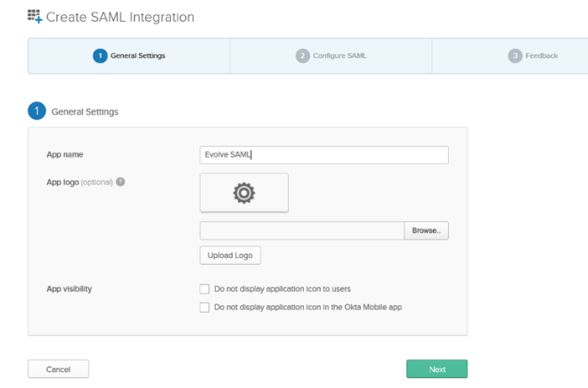Click the step 1 number circle in wizard
This screenshot has width=588, height=388.
click(100, 56)
